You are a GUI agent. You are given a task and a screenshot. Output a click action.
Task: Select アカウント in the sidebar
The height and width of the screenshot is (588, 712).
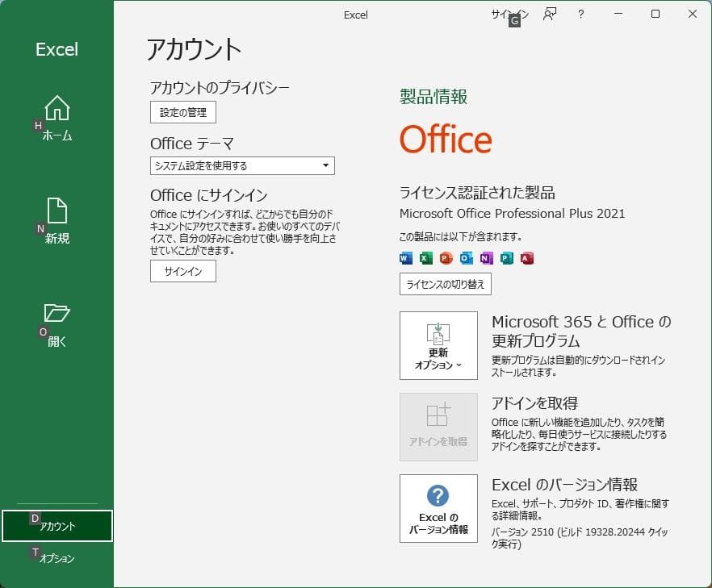57,526
